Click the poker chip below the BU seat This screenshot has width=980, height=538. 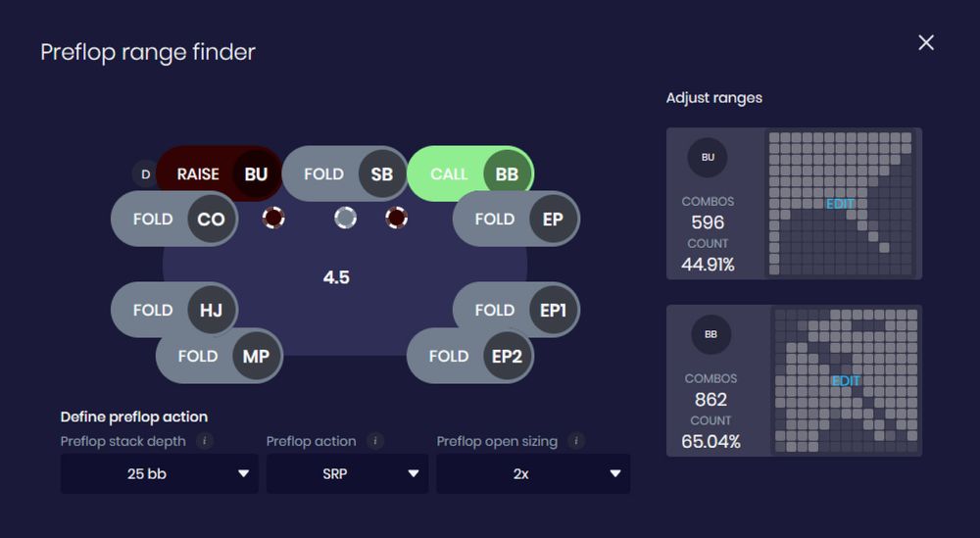(274, 218)
